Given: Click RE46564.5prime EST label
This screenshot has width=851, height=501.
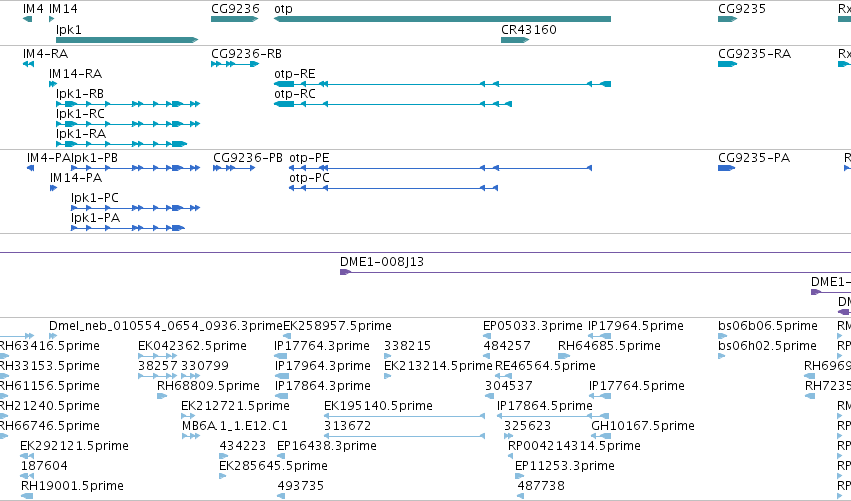Looking at the screenshot, I should pos(545,366).
